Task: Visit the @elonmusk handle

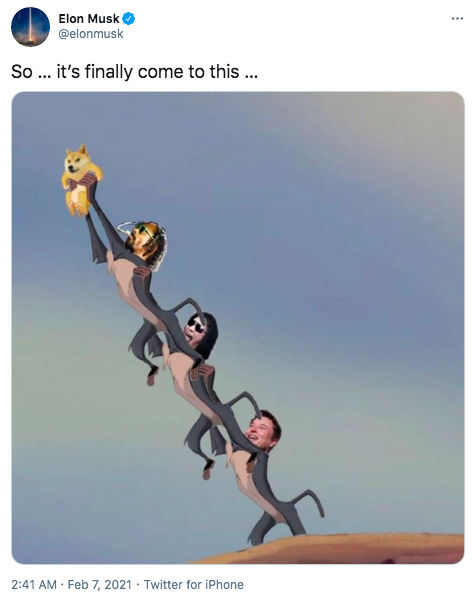Action: click(91, 34)
